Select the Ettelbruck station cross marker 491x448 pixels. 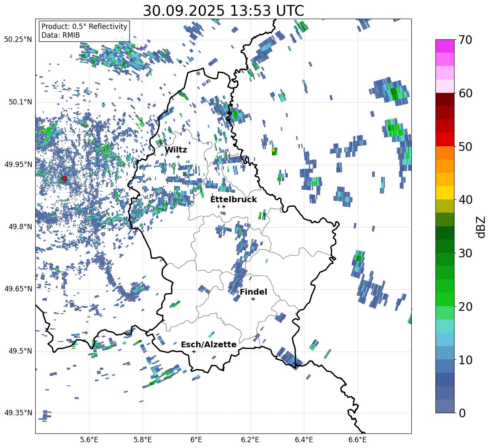(x=224, y=206)
